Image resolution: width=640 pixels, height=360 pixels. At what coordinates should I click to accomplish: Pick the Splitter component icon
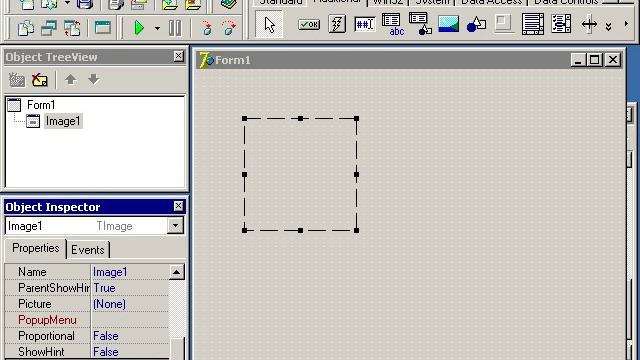[x=589, y=24]
